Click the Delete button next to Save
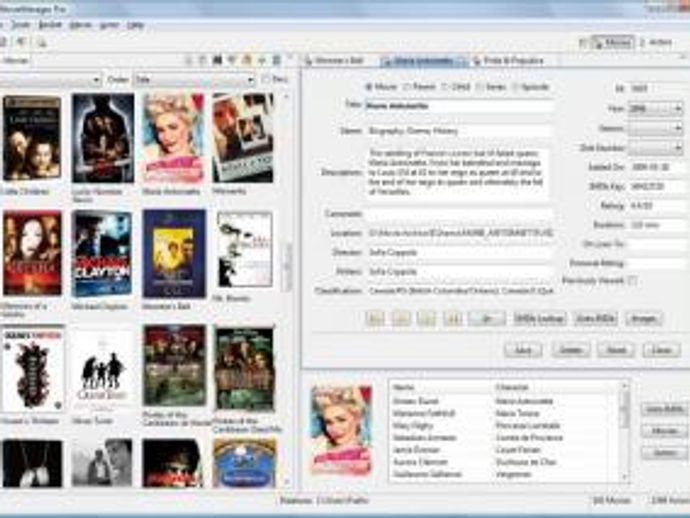 coord(571,350)
